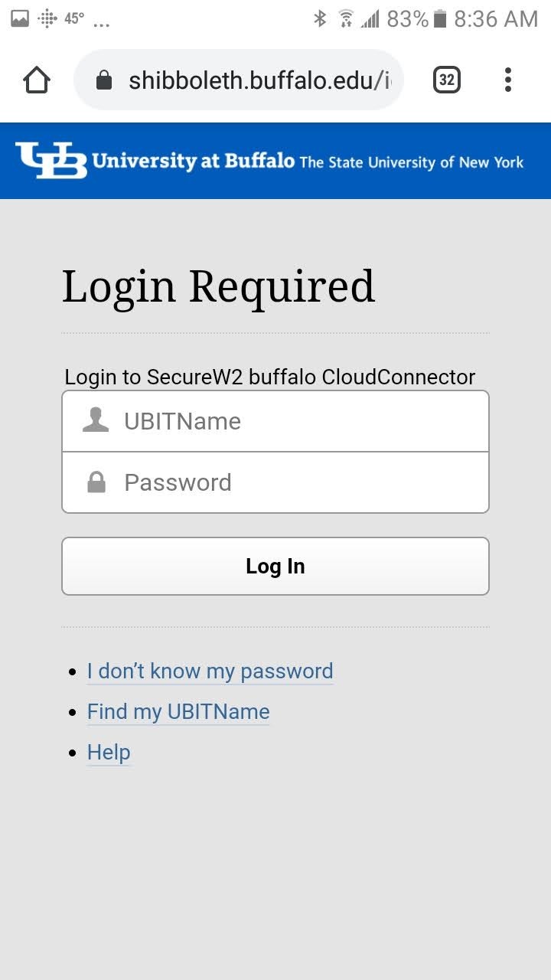Viewport: 551px width, 980px height.
Task: Tap the padlock security icon in address bar
Action: pos(104,80)
